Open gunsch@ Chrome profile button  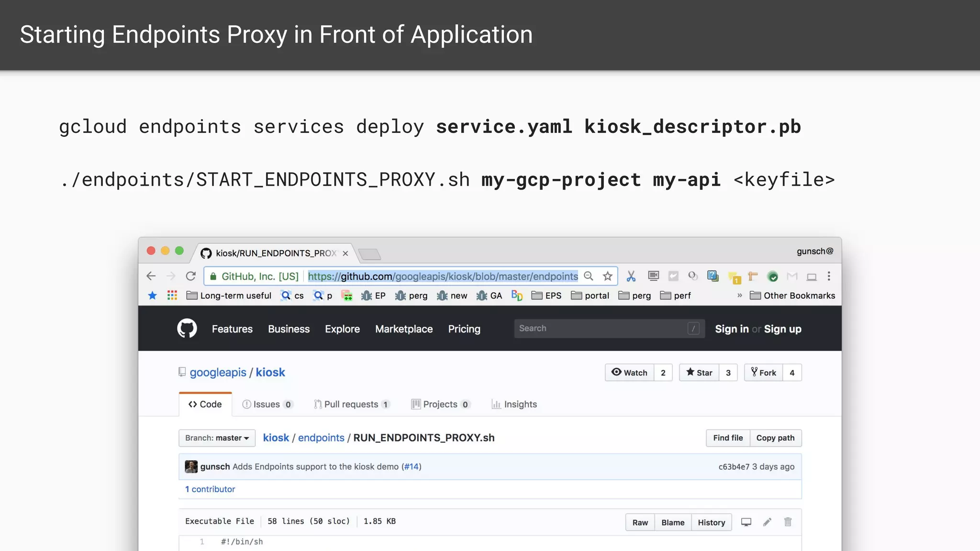tap(814, 251)
